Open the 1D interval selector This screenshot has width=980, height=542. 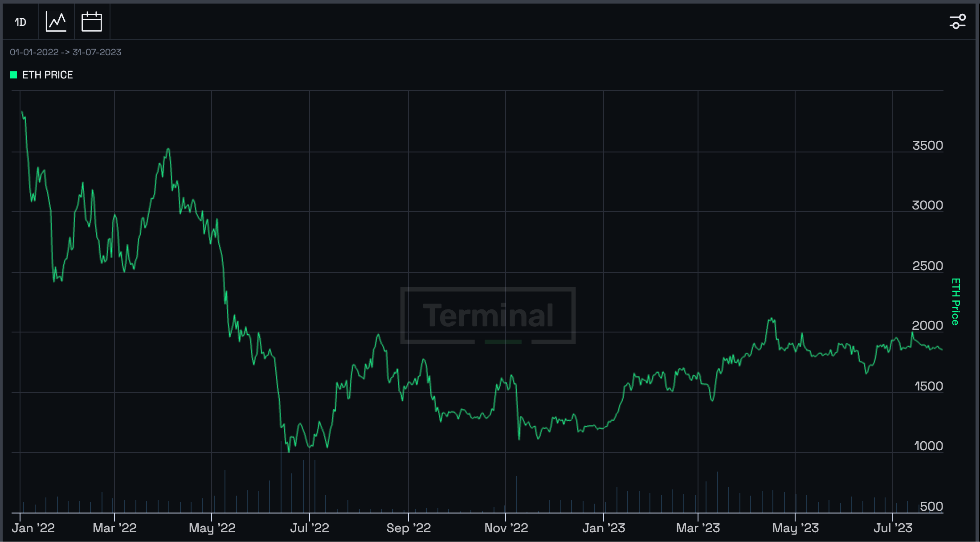(x=20, y=22)
